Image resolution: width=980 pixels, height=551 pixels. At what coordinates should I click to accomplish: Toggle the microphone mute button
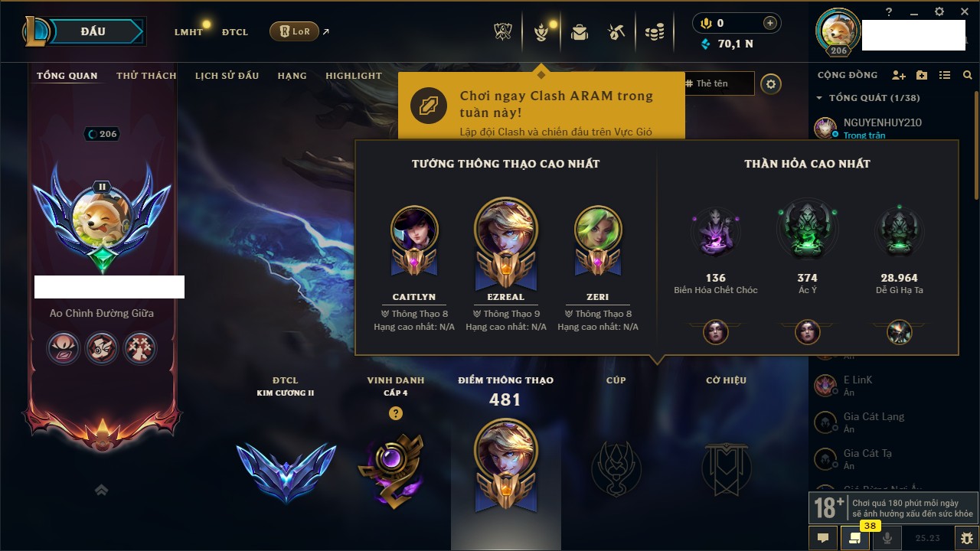[887, 538]
